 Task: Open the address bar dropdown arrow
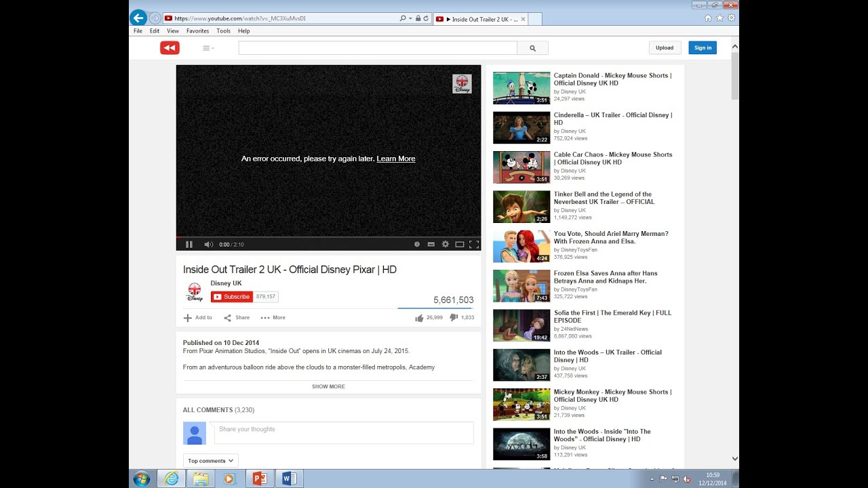411,18
